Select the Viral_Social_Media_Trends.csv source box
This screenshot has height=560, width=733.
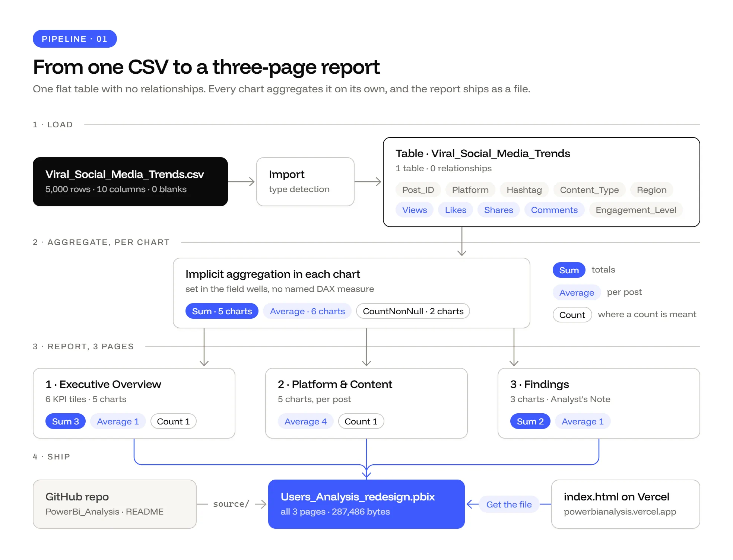(x=130, y=182)
